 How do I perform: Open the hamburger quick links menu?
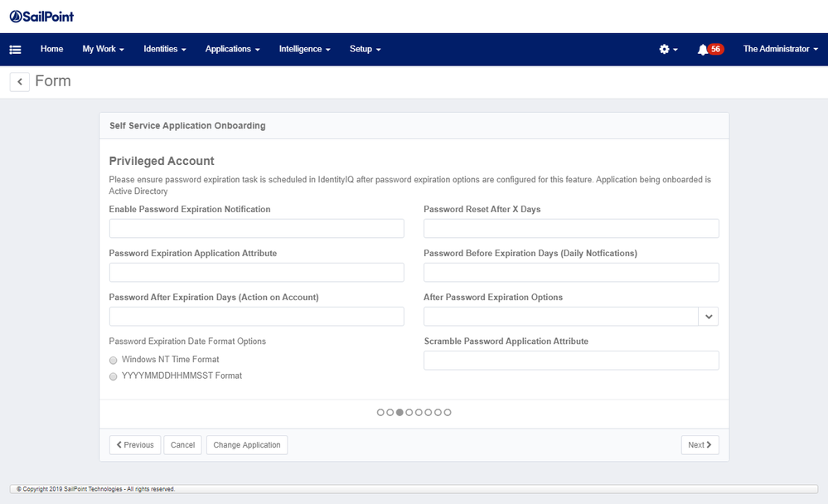pyautogui.click(x=15, y=50)
